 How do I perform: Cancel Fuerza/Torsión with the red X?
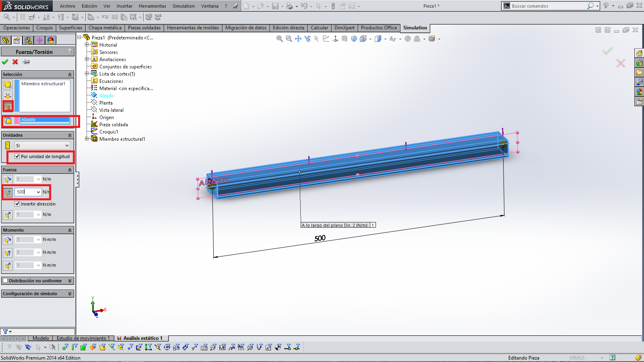(15, 62)
